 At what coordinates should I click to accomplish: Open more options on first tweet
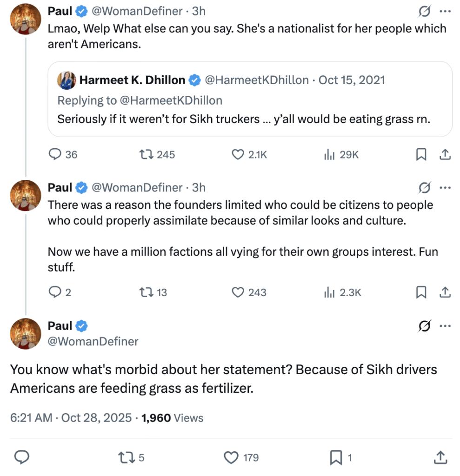[445, 11]
